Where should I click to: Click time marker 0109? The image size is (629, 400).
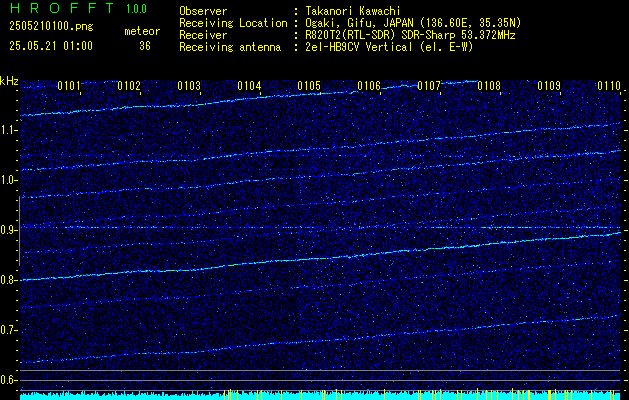[549, 85]
